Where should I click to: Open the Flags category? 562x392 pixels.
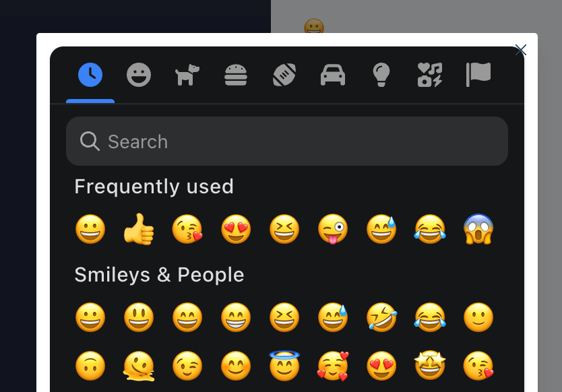point(478,75)
